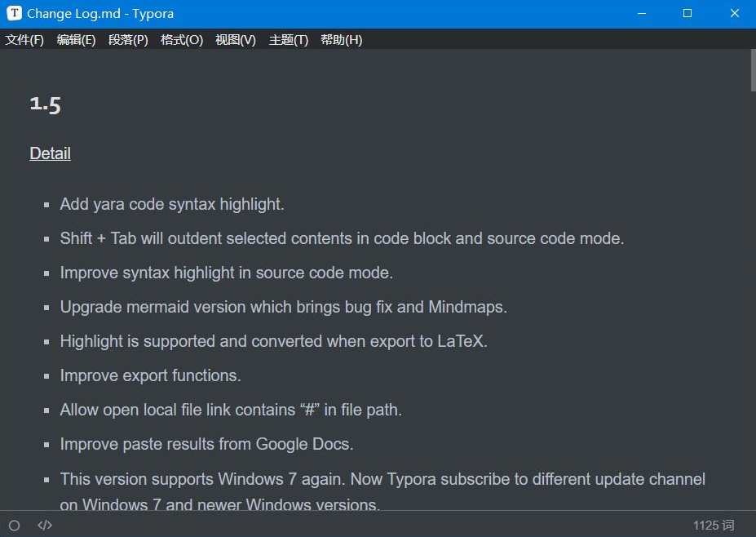The image size is (756, 537).
Task: Click the scrollbar on the right edge
Action: click(x=751, y=73)
